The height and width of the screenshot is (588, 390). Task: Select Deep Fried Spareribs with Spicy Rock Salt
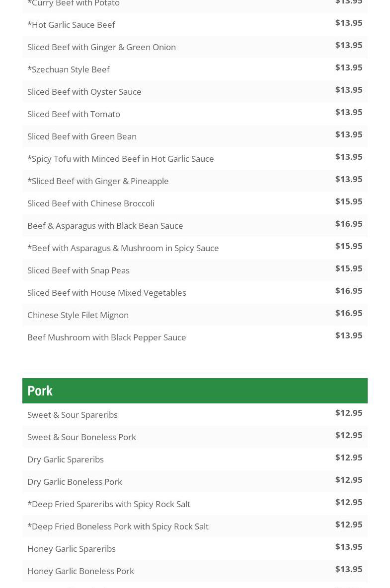point(109,504)
